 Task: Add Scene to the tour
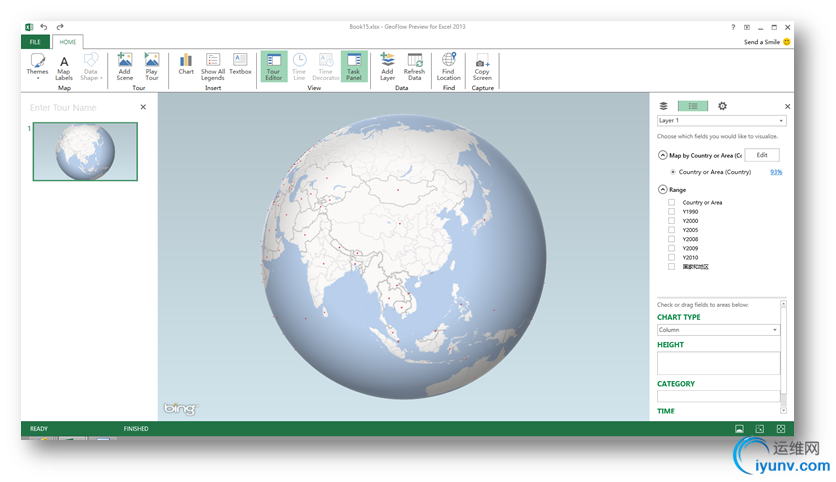[x=125, y=67]
